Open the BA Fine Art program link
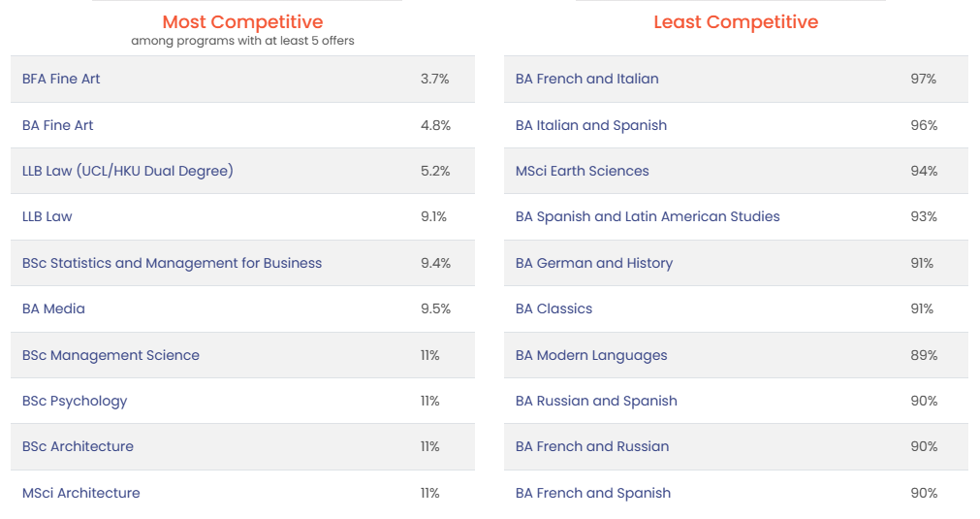 click(57, 125)
